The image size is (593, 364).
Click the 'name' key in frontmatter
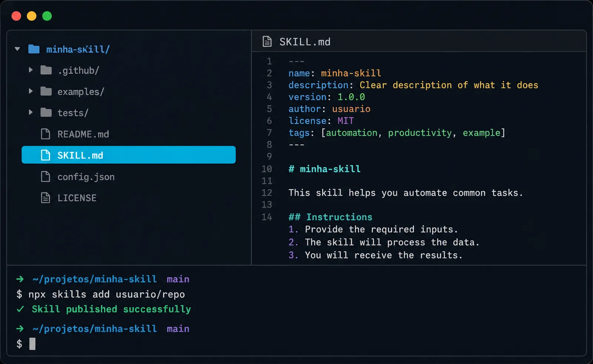click(299, 73)
